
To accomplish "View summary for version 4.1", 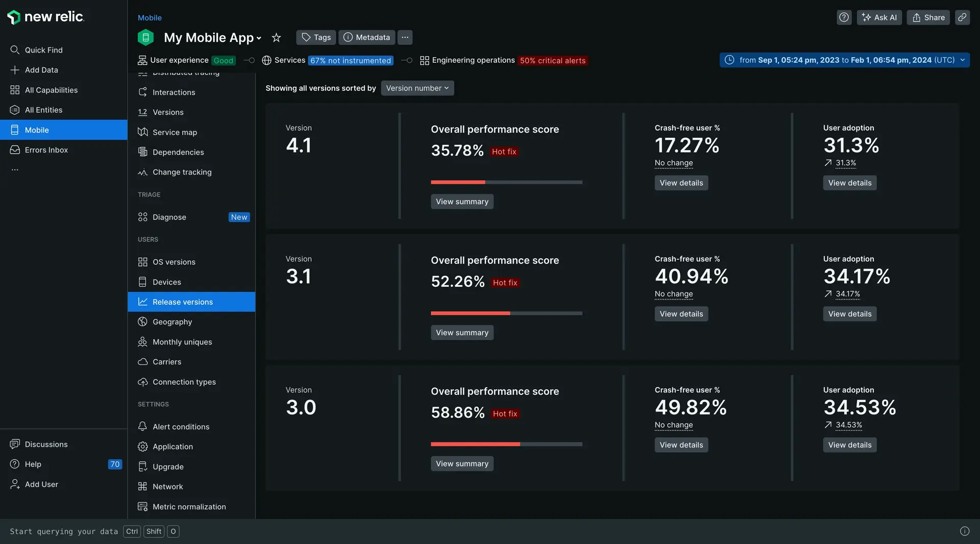I will pyautogui.click(x=462, y=202).
